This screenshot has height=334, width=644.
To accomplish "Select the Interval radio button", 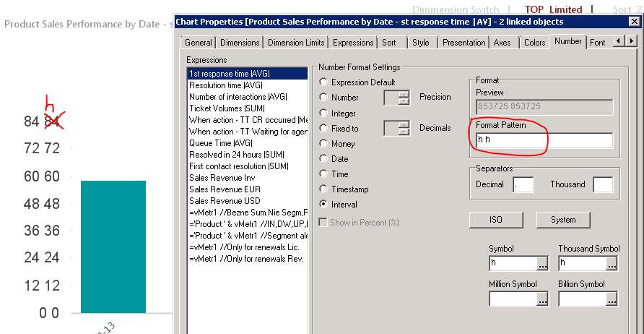I will tap(323, 204).
